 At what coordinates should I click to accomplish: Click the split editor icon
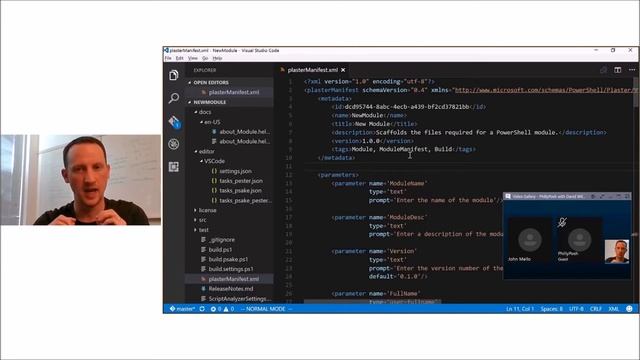[618, 70]
